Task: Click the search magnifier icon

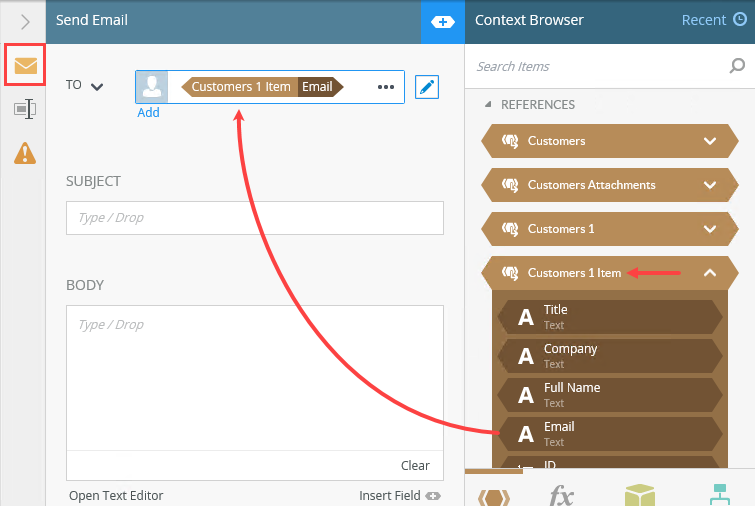Action: click(x=737, y=65)
